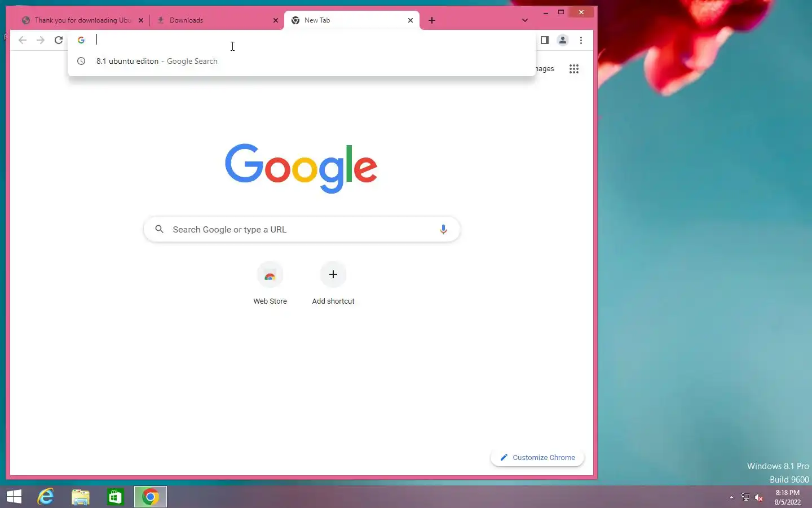The height and width of the screenshot is (508, 812).
Task: Open a new tab with plus button
Action: coord(432,20)
